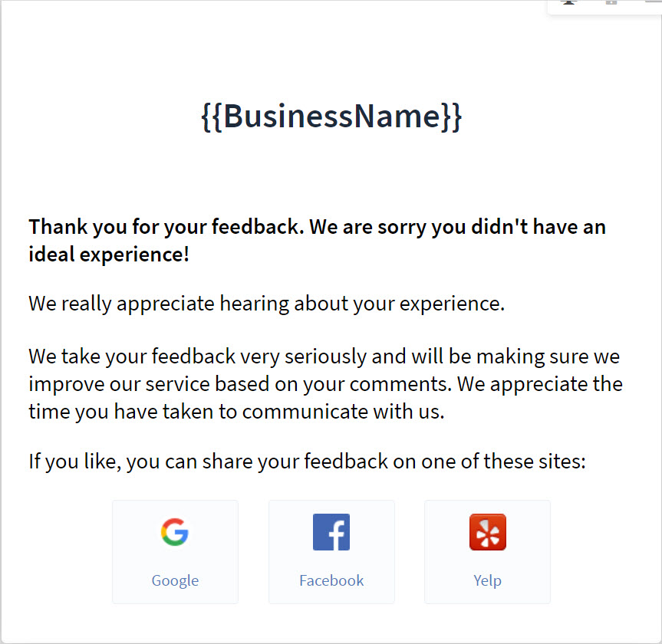Click the gray bar at the far top-right edge

pos(653,2)
